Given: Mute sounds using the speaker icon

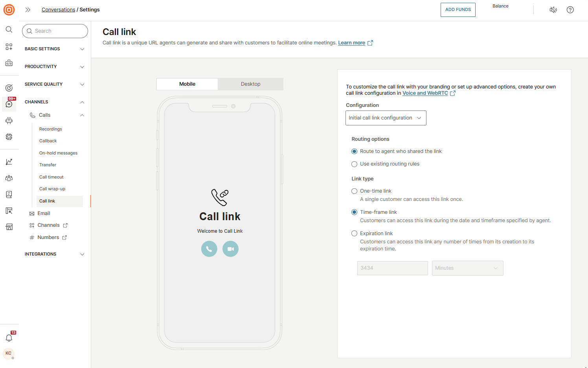Looking at the screenshot, I should click(x=553, y=9).
